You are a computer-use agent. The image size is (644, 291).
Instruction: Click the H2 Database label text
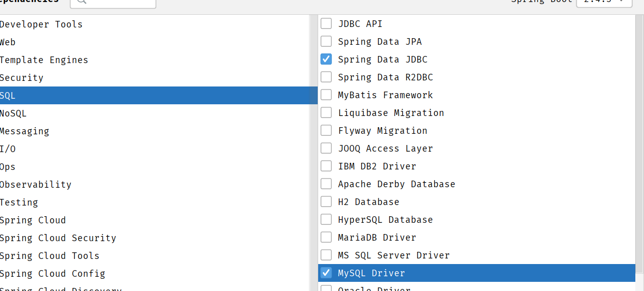click(x=369, y=201)
